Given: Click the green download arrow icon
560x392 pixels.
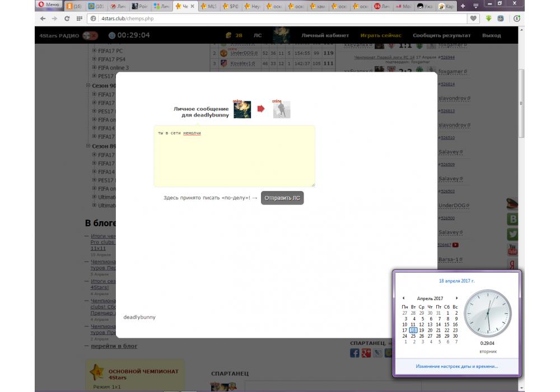Looking at the screenshot, I should point(488,18).
